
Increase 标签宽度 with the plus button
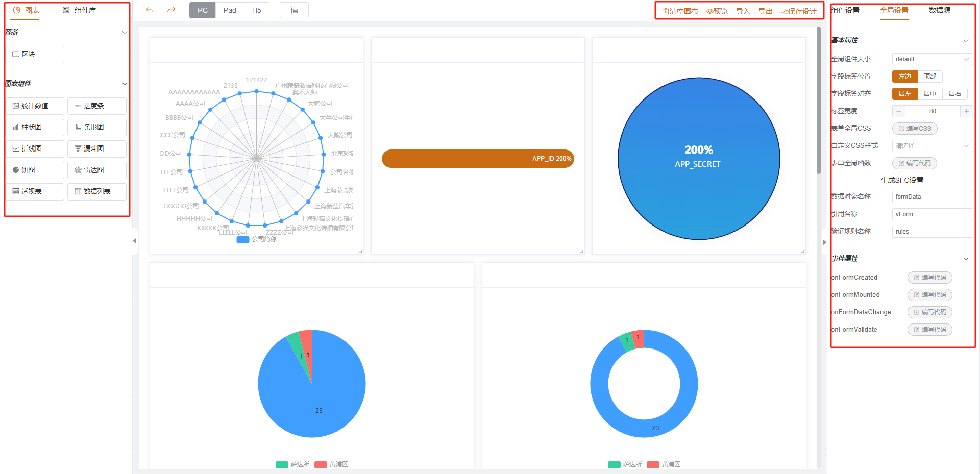click(966, 111)
